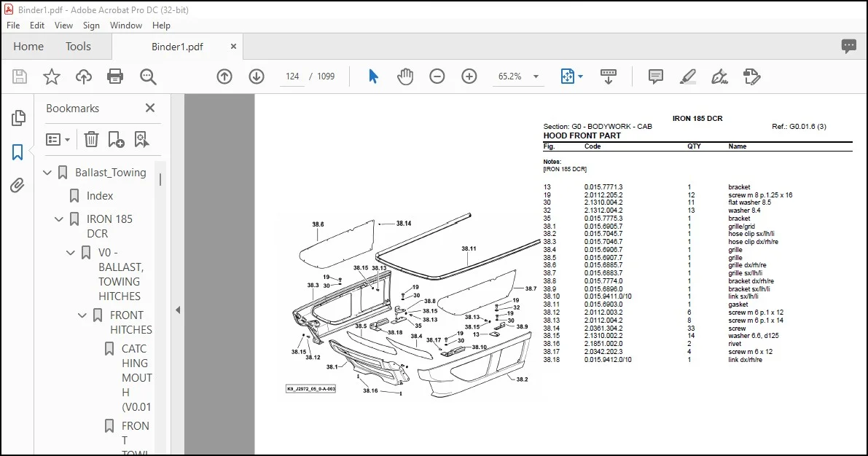868x456 pixels.
Task: Click the scrolling mode download-arrow icon
Action: [608, 76]
